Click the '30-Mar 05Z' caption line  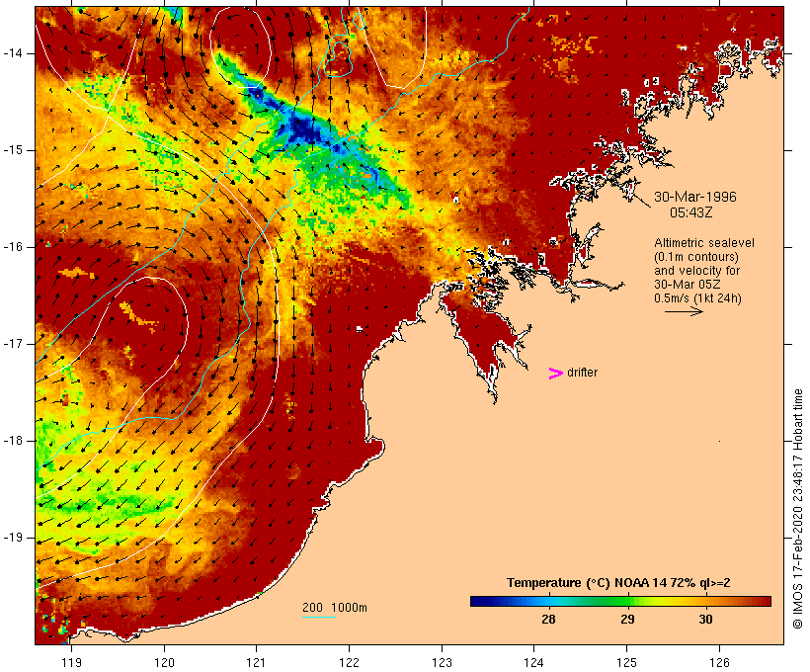[688, 285]
